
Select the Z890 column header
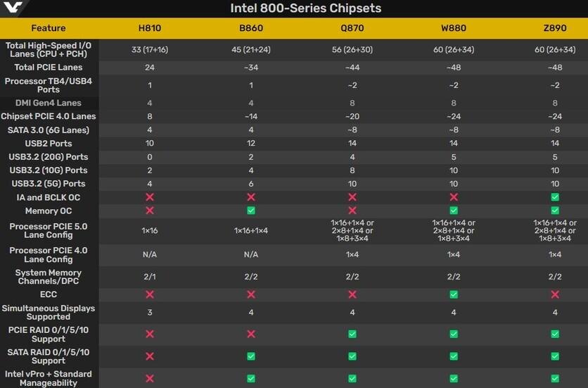tap(555, 28)
